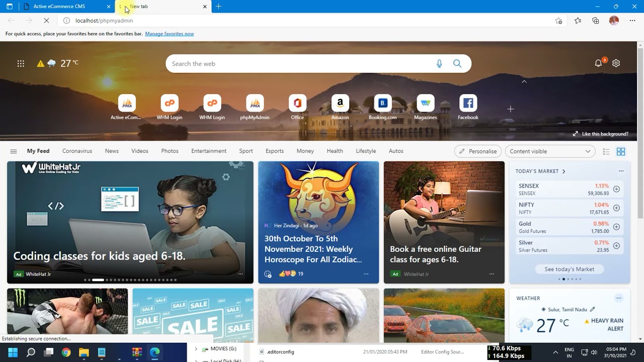Add Gold to watchlist

pos(616,227)
